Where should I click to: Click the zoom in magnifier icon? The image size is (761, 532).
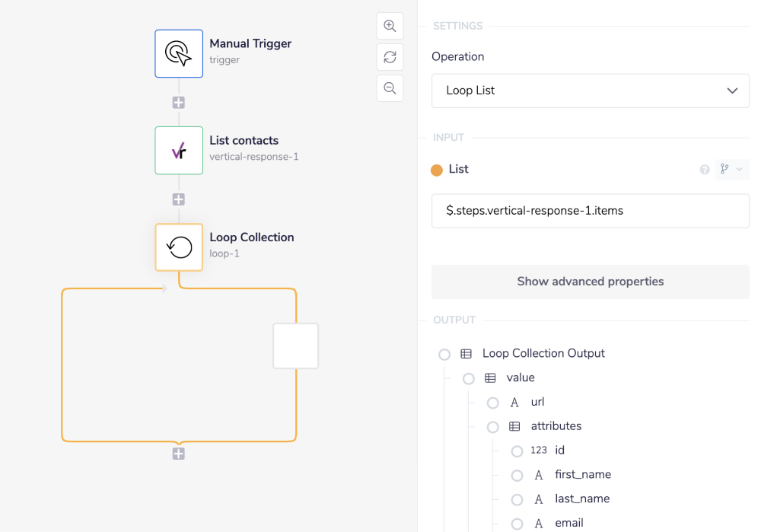[x=390, y=26]
